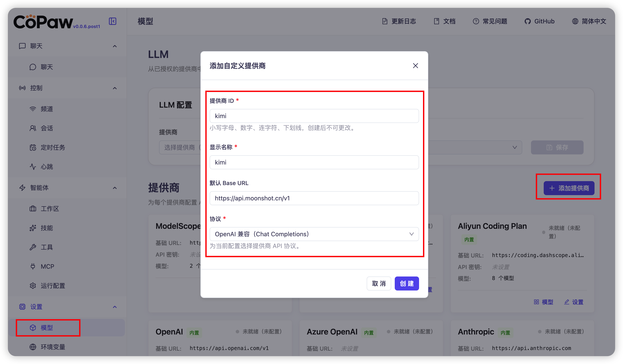Screen dimensions: 623x364
Task: Open the 频道 channels page
Action: tap(46, 109)
